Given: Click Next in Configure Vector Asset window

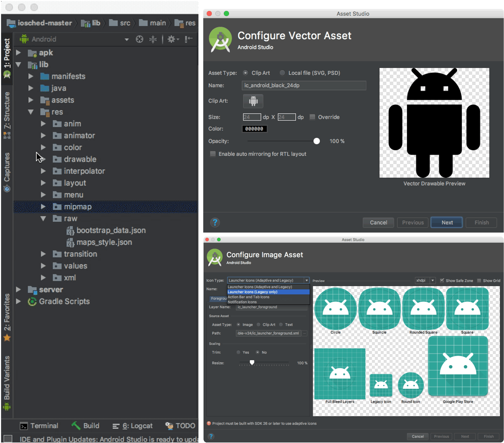Looking at the screenshot, I should [447, 222].
